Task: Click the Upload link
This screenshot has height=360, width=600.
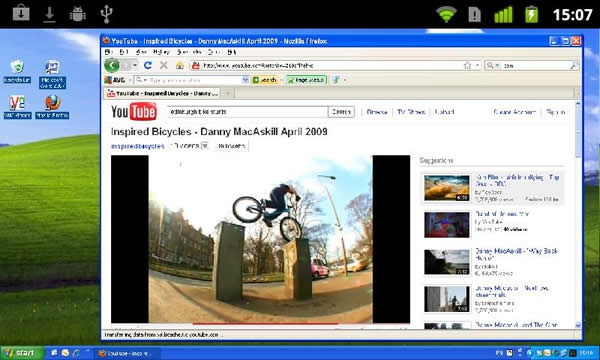Action: (x=445, y=112)
